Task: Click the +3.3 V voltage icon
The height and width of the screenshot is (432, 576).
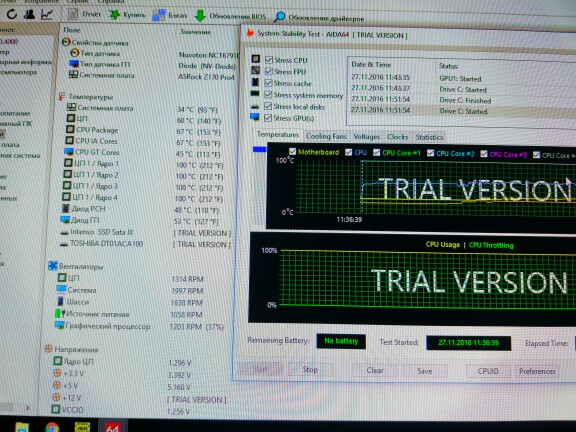Action: [57, 373]
